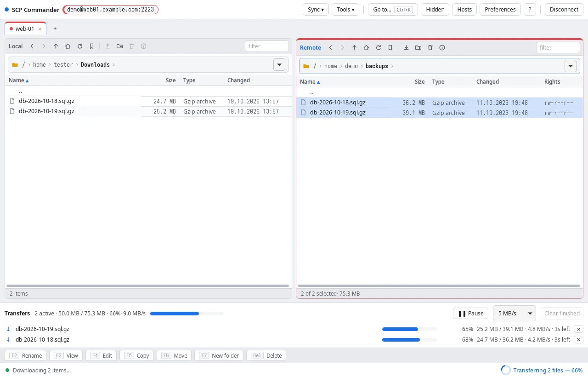Toggle the Hidden files button
588x377 pixels.
point(435,10)
